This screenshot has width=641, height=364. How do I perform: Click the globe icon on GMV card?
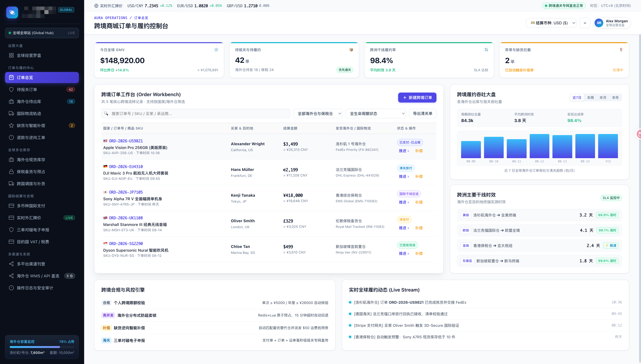216,50
